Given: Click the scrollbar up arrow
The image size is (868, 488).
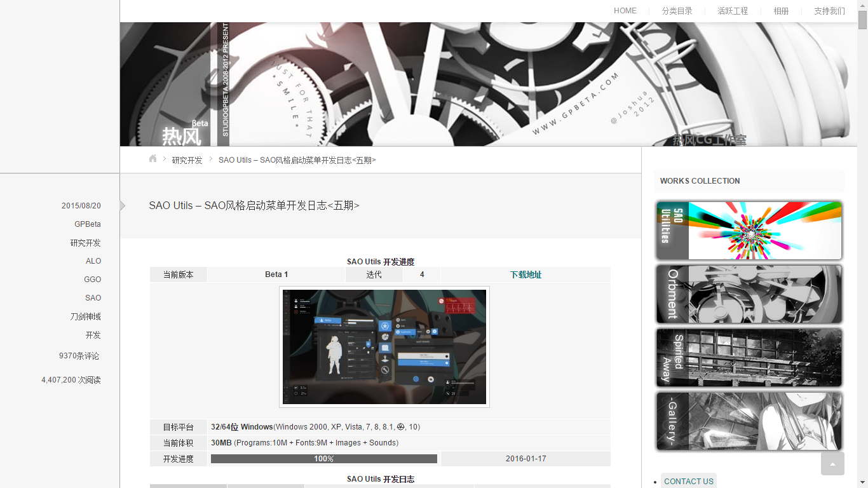Looking at the screenshot, I should pyautogui.click(x=862, y=5).
